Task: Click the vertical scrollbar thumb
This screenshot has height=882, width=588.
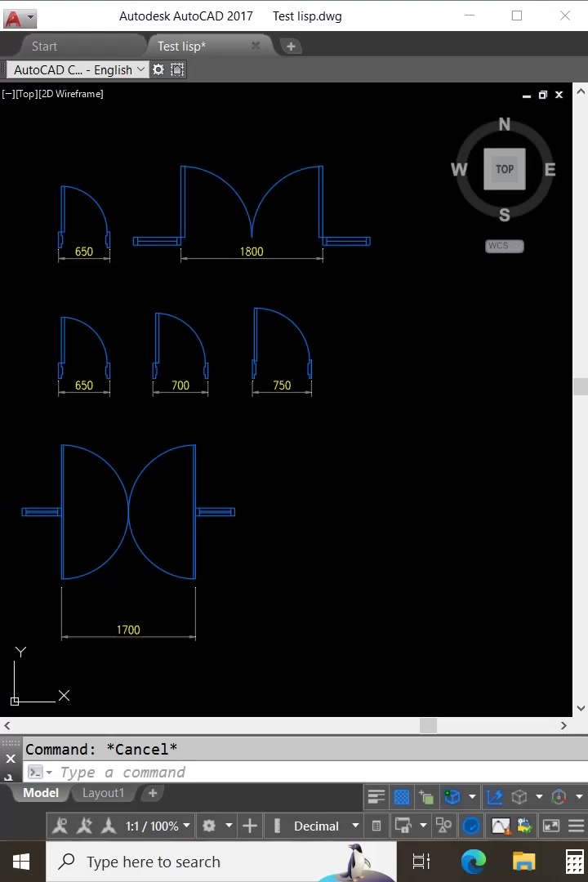Action: click(x=581, y=386)
